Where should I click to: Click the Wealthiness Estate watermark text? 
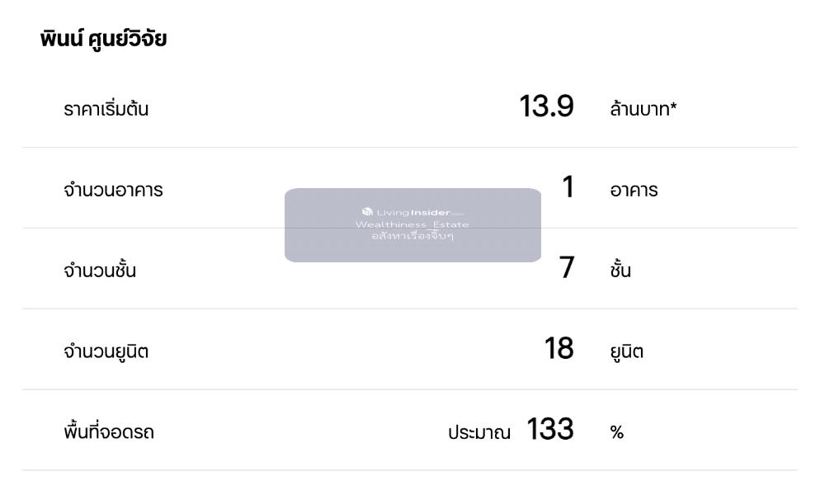(412, 225)
